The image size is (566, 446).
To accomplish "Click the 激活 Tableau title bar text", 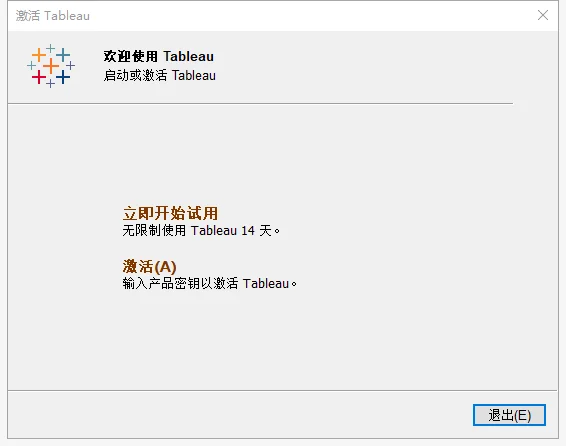I will coord(53,16).
